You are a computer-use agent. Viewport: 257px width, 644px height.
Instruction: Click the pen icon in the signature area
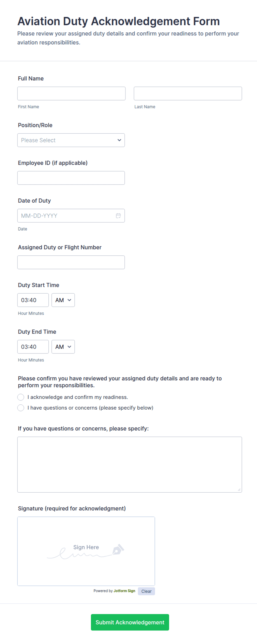pyautogui.click(x=119, y=550)
